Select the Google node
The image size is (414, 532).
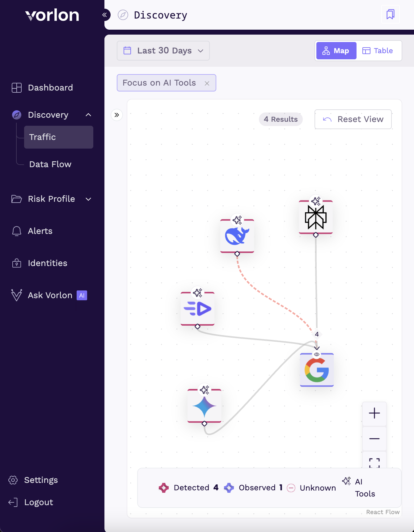(317, 370)
